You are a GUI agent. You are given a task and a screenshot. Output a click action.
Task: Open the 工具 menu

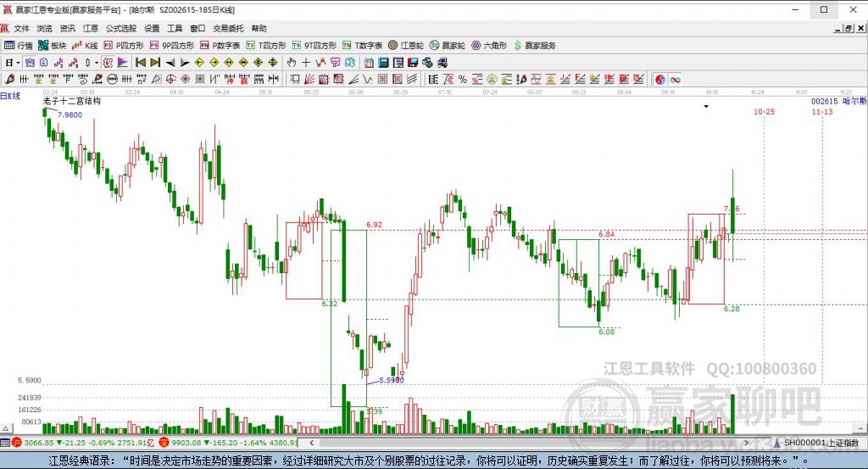[x=175, y=28]
